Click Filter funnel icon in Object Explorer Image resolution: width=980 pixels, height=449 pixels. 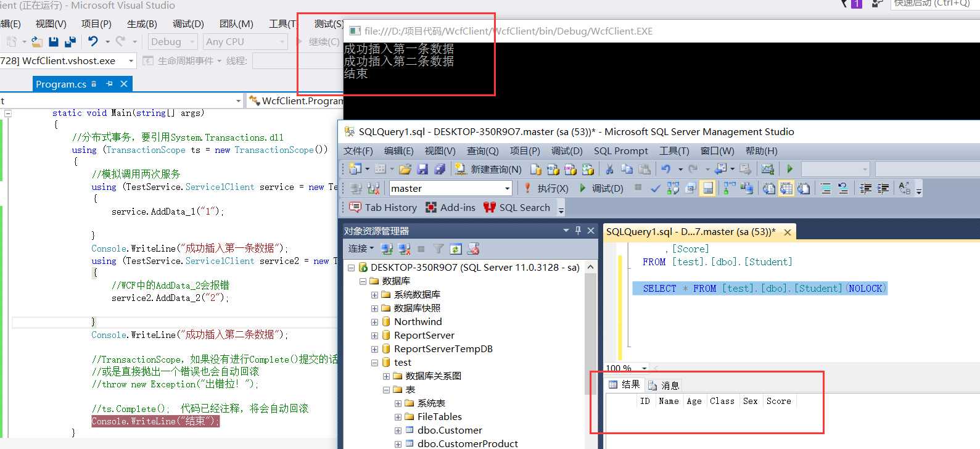pos(439,249)
